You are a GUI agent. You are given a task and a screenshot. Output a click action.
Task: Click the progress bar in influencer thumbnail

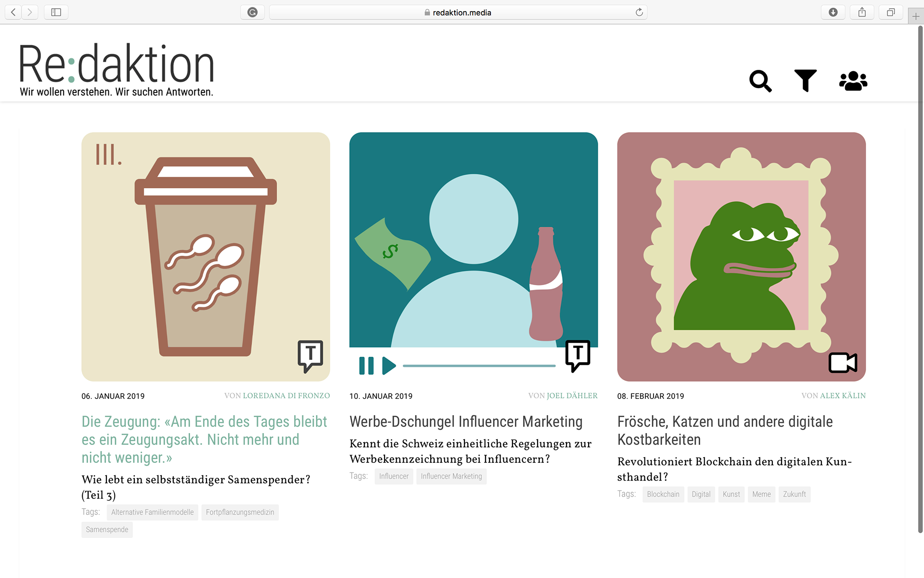point(479,366)
